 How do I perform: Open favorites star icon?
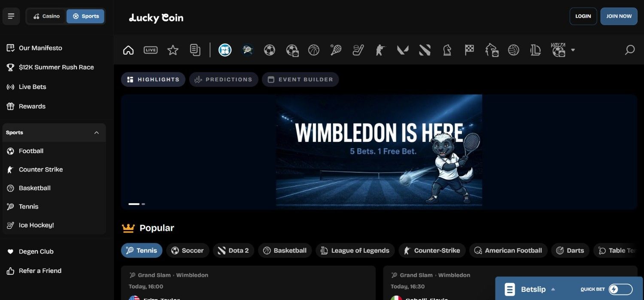coord(173,50)
